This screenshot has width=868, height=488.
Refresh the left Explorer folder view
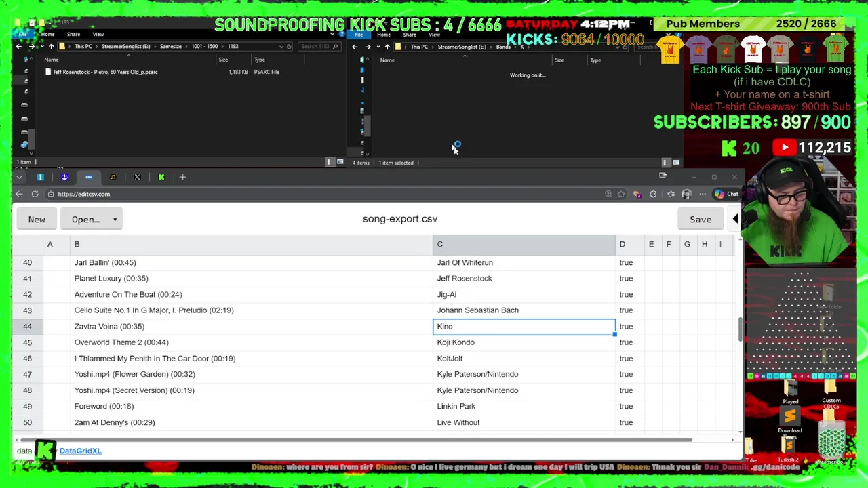(289, 47)
